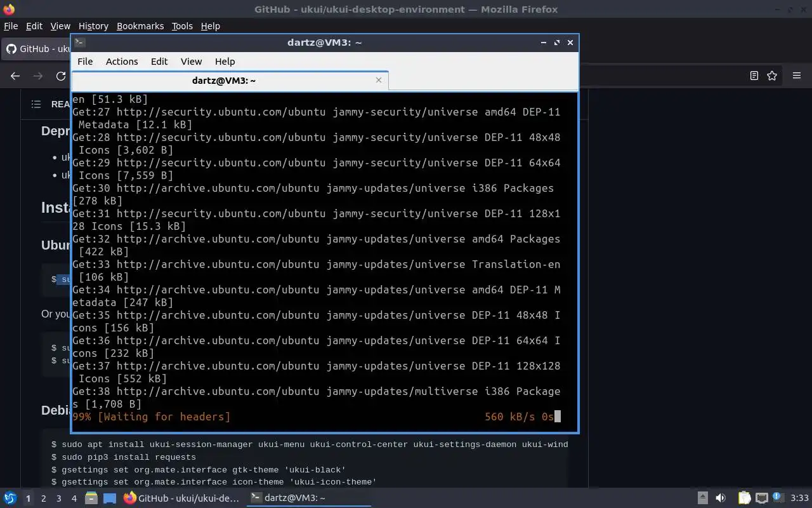
Task: Toggle Firefox reader view icon
Action: (x=754, y=76)
